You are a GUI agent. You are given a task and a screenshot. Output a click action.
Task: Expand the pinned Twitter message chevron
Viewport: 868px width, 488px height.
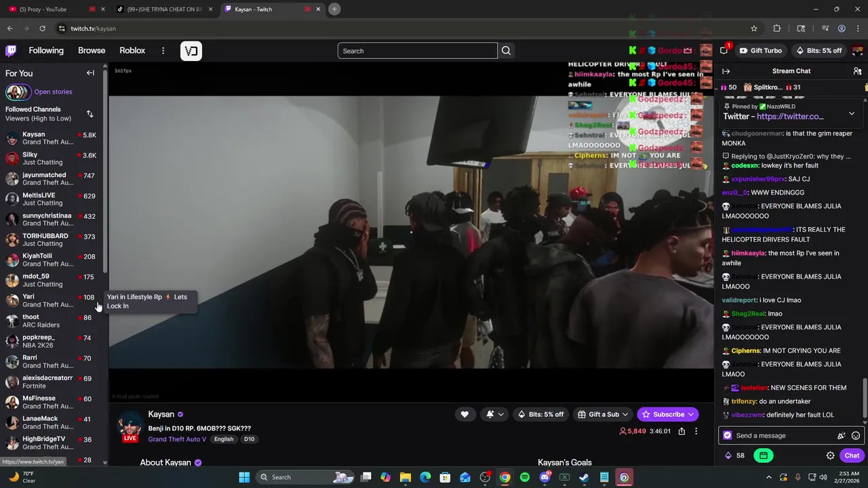click(x=852, y=113)
